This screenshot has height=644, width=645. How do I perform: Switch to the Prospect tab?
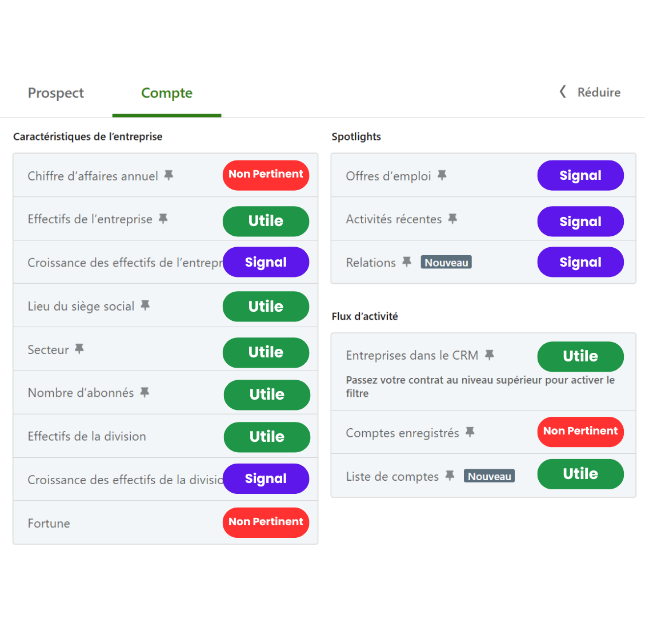coord(56,93)
